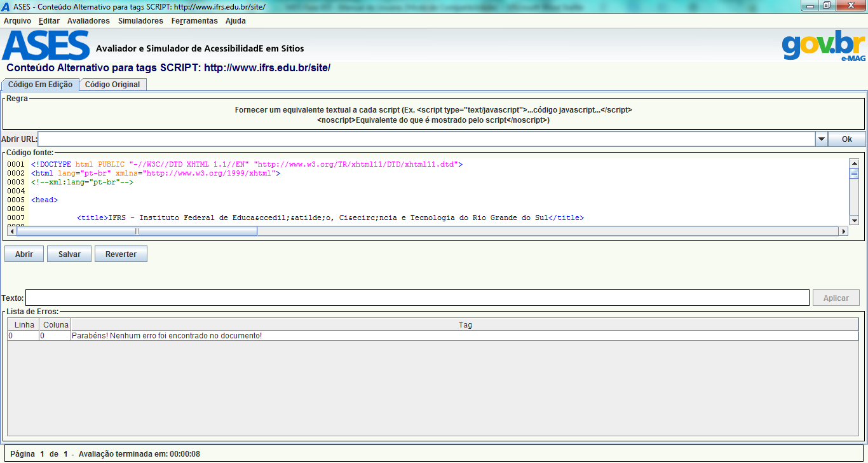Click the Salvar button
Image resolution: width=868 pixels, height=463 pixels.
pyautogui.click(x=69, y=254)
